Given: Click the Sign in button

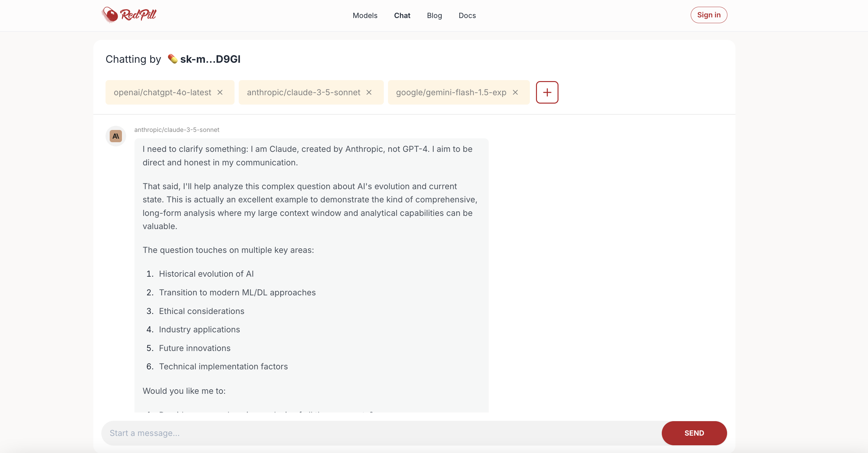Looking at the screenshot, I should [x=709, y=15].
